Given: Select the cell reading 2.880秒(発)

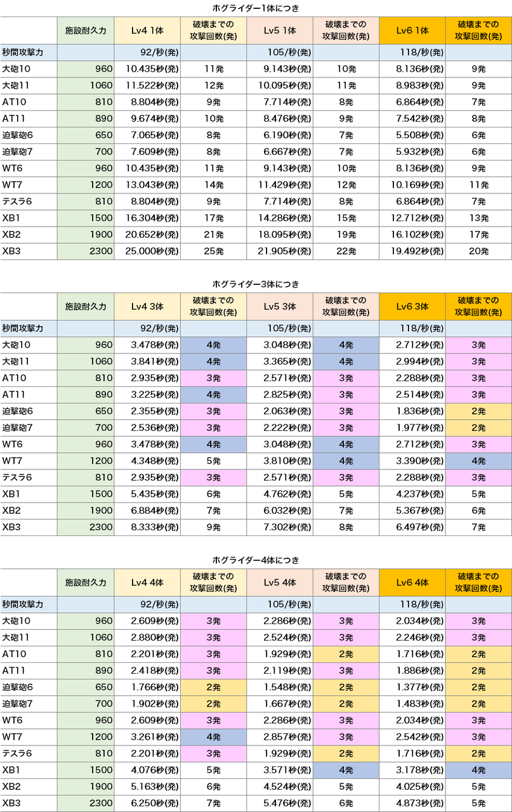Looking at the screenshot, I should [x=148, y=638].
